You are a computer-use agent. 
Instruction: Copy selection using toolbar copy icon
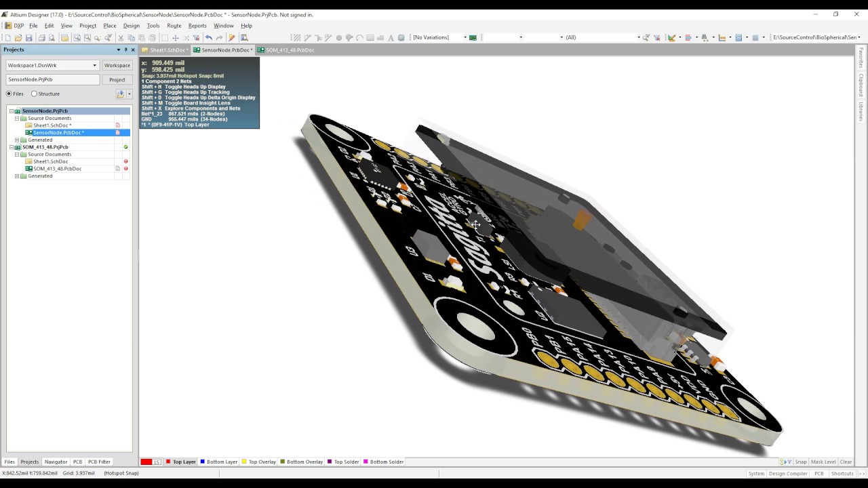click(x=131, y=37)
